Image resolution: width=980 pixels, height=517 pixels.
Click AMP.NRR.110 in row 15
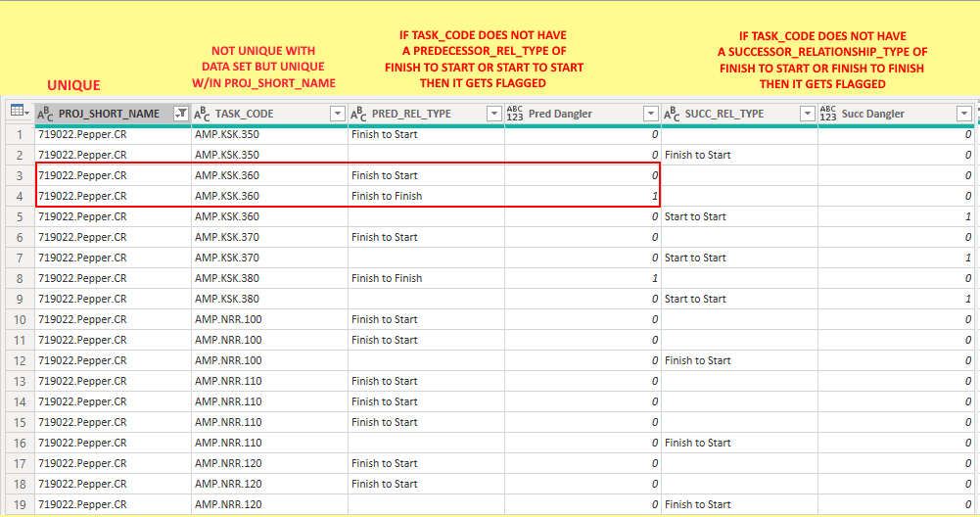pyautogui.click(x=228, y=423)
